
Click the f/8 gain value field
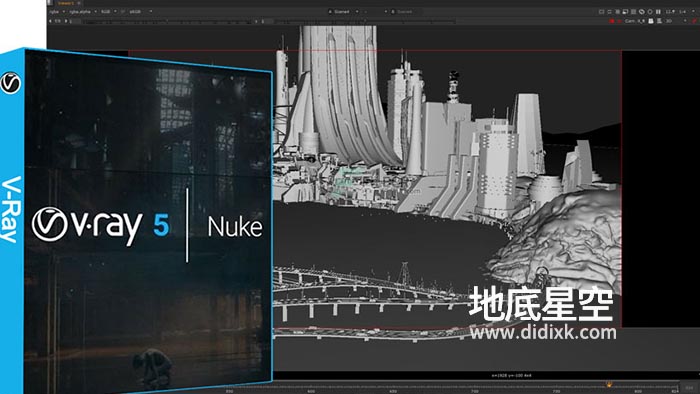(58, 21)
